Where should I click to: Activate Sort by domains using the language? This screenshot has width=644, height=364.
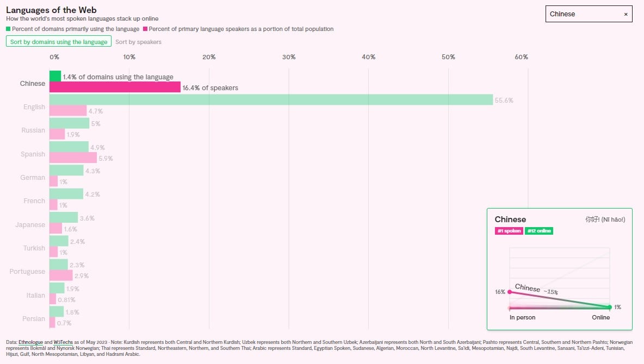pyautogui.click(x=59, y=42)
